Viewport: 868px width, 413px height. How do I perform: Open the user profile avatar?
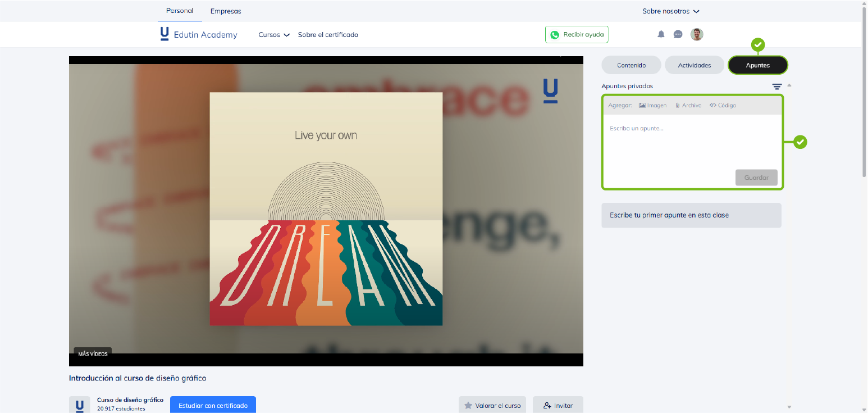coord(697,34)
